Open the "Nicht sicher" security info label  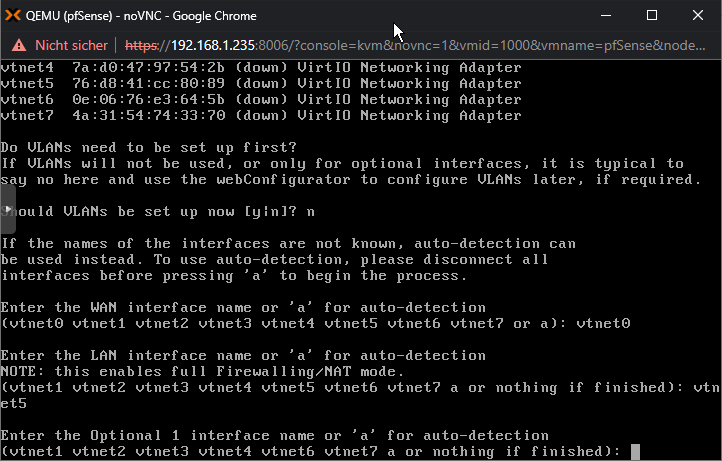click(x=71, y=45)
